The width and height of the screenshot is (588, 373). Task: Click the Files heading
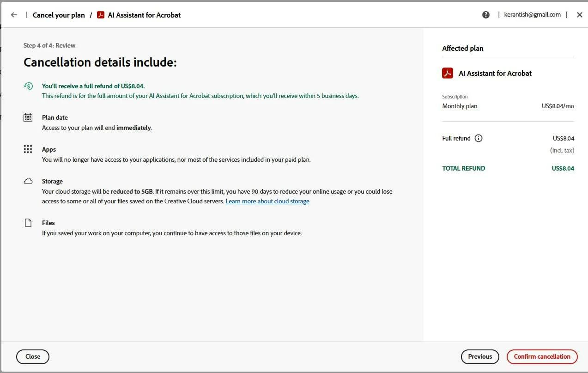pyautogui.click(x=48, y=223)
